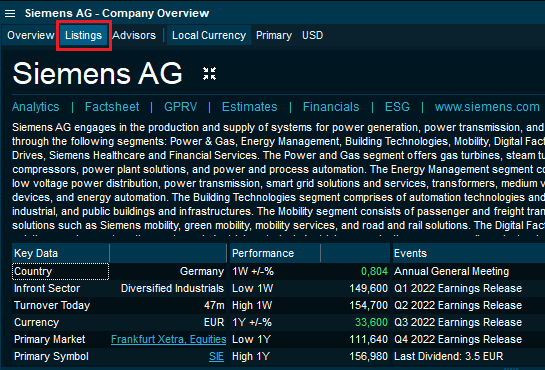This screenshot has width=545, height=370.
Task: Switch the currency to USD
Action: click(312, 35)
